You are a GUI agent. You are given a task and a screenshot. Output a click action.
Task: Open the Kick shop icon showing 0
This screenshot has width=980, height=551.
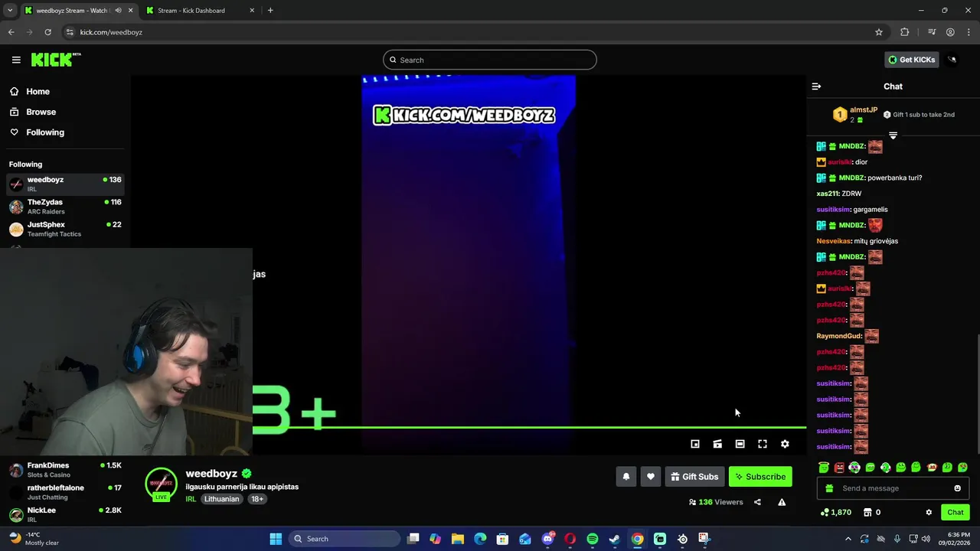(x=872, y=512)
